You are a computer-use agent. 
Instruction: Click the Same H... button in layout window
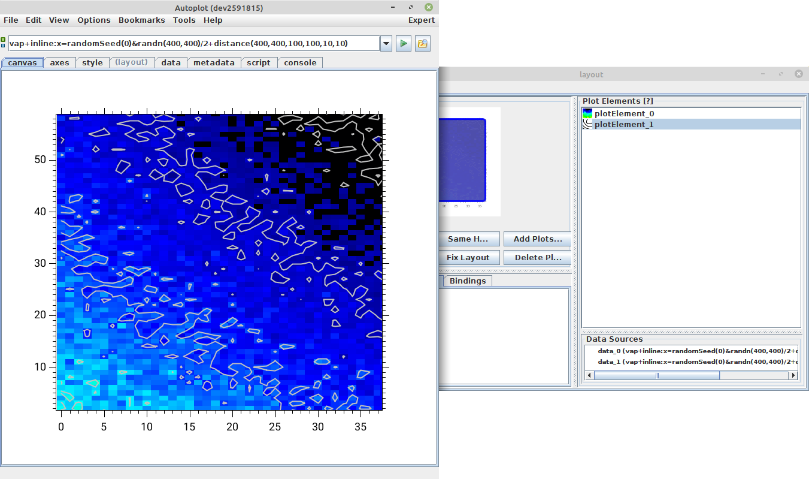[x=468, y=239]
